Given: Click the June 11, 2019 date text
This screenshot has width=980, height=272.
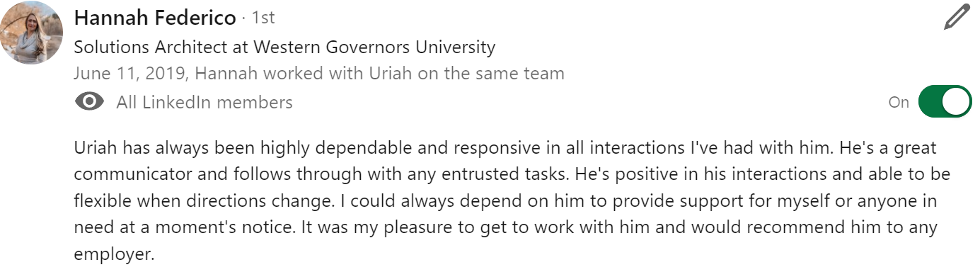Looking at the screenshot, I should point(129,73).
